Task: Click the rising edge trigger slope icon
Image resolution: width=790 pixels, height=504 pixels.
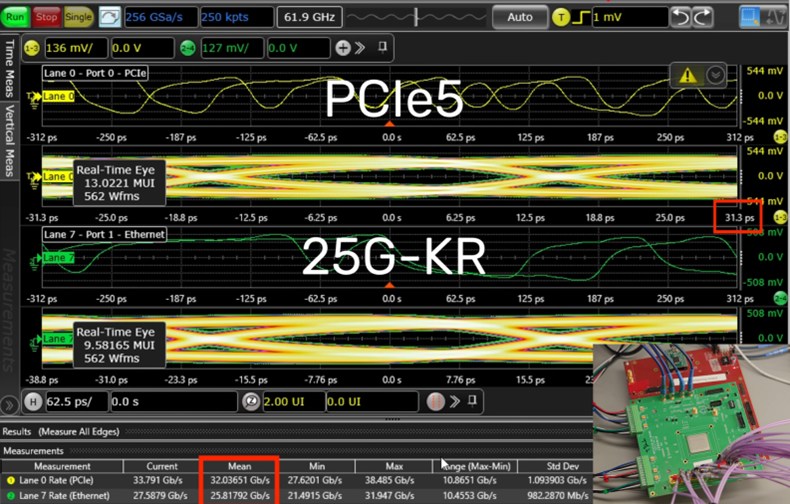Action: 579,17
